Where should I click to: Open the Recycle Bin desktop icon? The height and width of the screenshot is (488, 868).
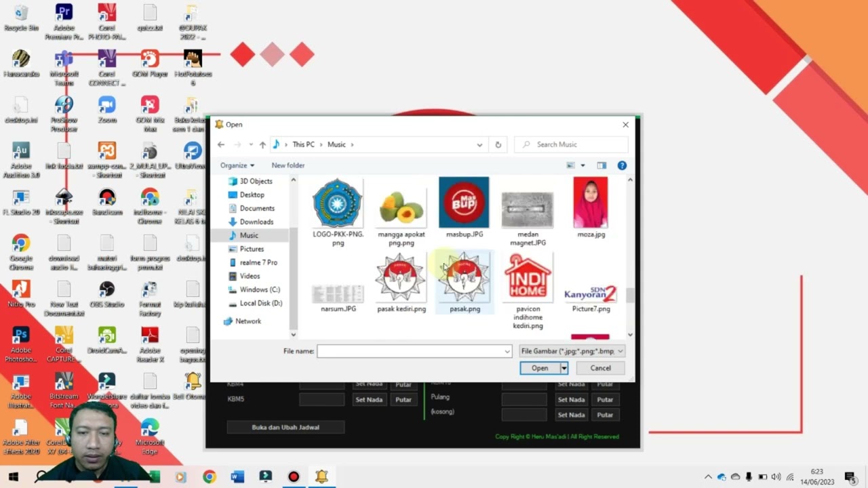point(21,19)
